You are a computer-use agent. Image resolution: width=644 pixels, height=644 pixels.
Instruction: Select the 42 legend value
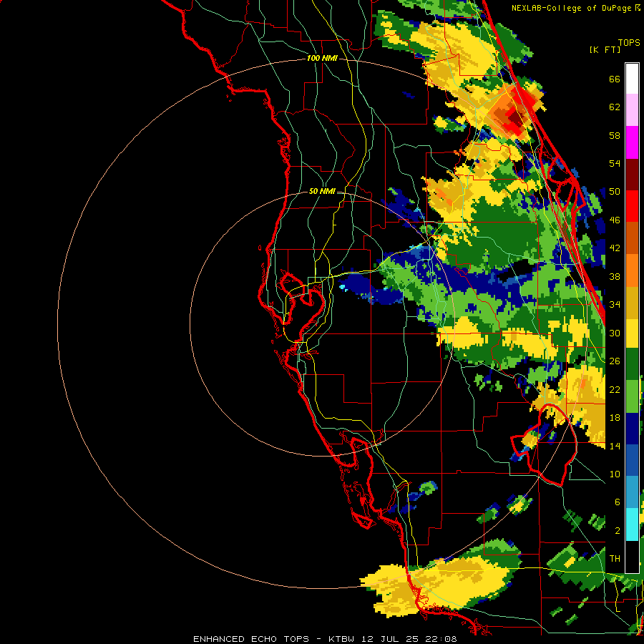615,248
